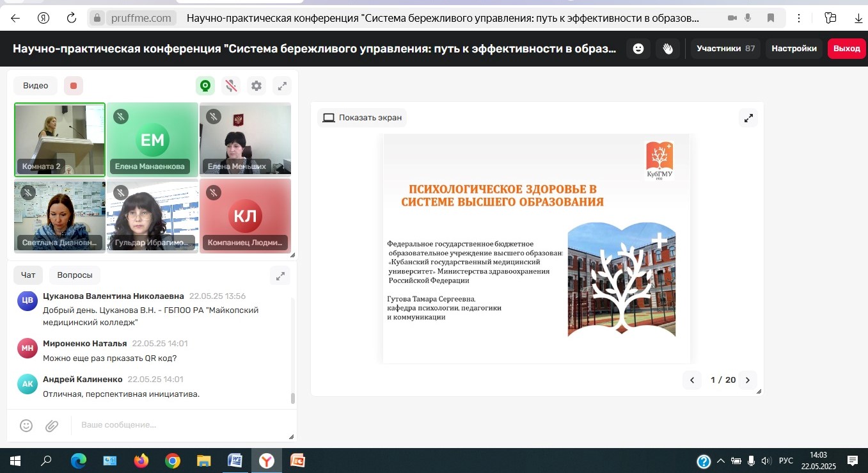
Task: Raise hand using the hand icon
Action: point(668,49)
